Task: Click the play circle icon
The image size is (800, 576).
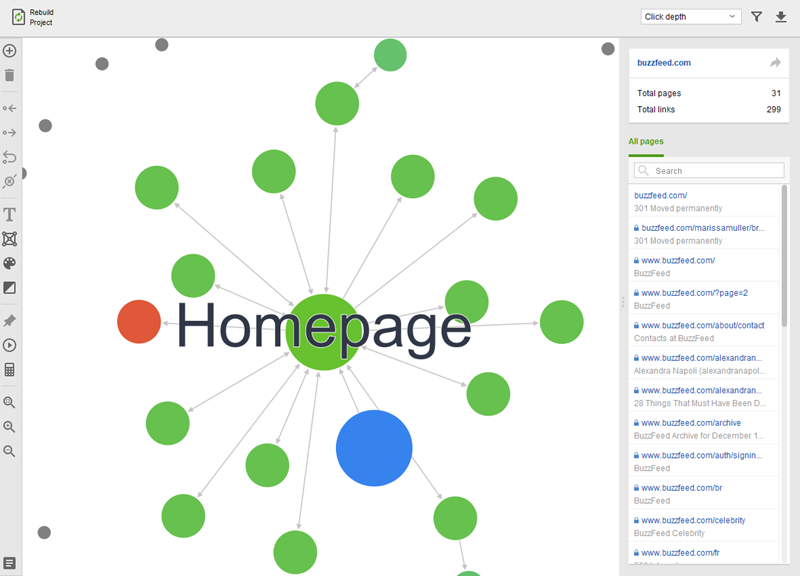Action: click(10, 345)
